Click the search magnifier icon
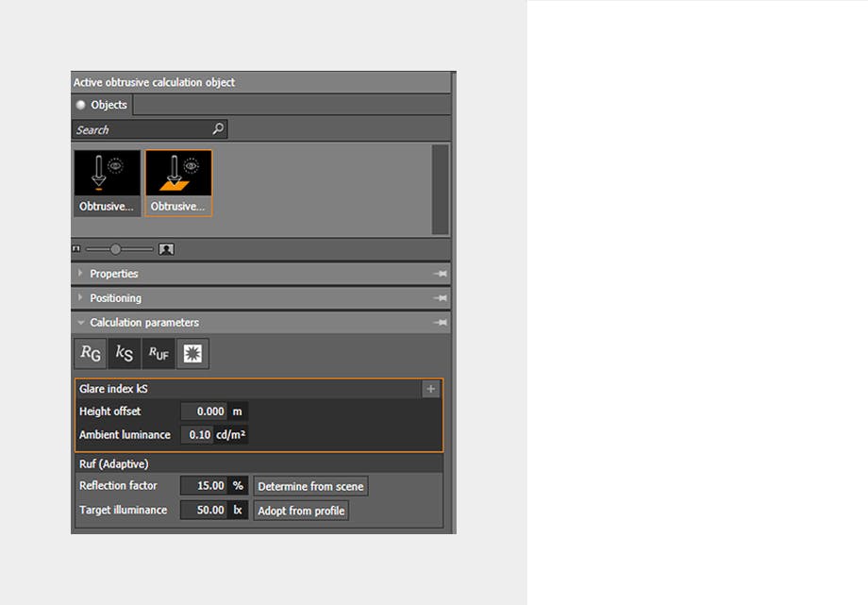The image size is (868, 605). tap(218, 129)
